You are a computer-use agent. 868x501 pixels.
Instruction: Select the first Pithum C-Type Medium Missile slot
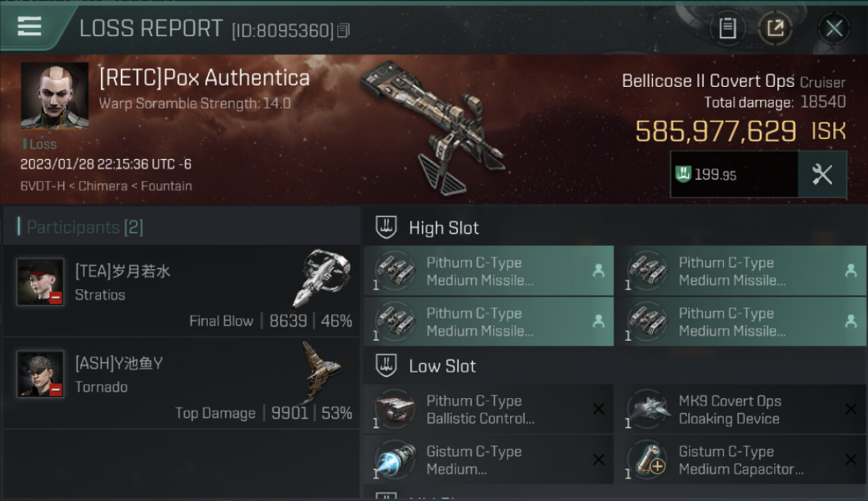pyautogui.click(x=489, y=271)
